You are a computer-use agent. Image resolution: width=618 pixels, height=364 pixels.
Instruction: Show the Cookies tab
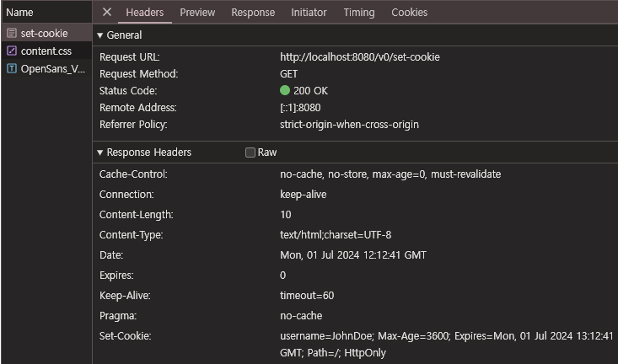(x=409, y=12)
